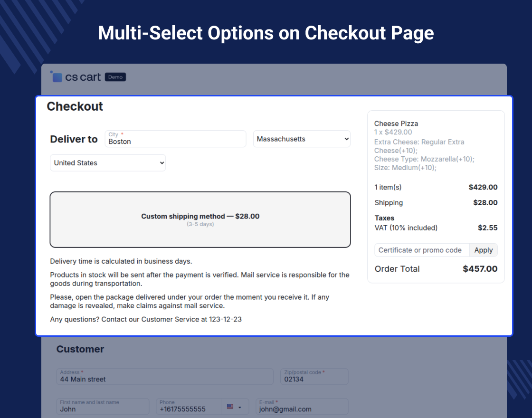Click the Cheese Pizza product name
The image size is (532, 418).
[x=396, y=123]
